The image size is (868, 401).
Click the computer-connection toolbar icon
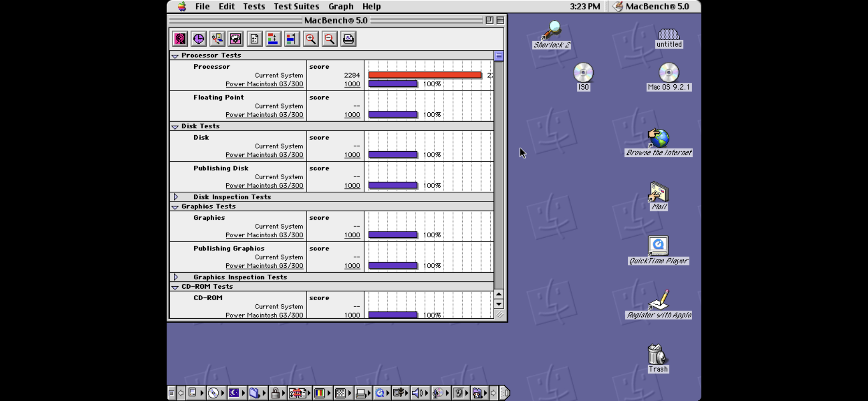point(217,39)
